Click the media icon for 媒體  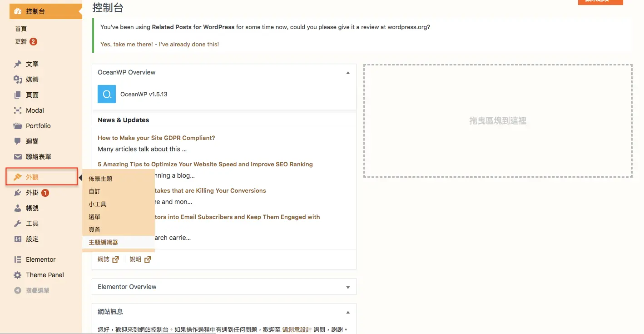coord(18,80)
